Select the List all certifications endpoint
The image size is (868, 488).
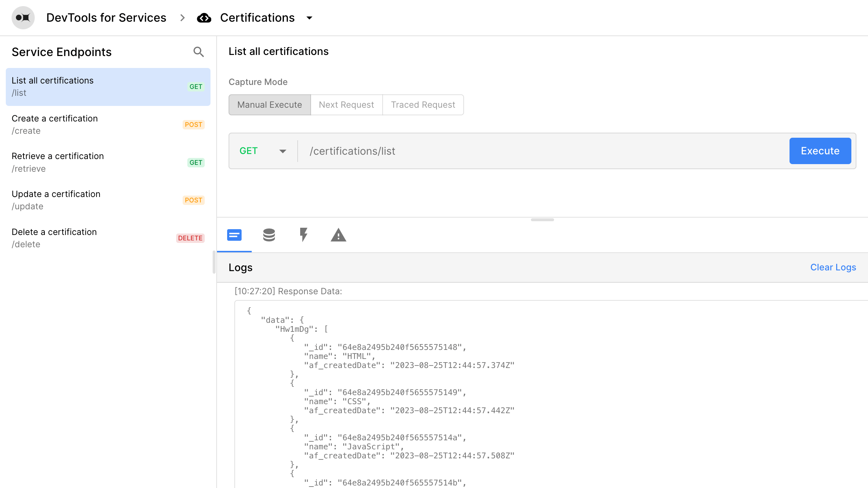pyautogui.click(x=108, y=87)
